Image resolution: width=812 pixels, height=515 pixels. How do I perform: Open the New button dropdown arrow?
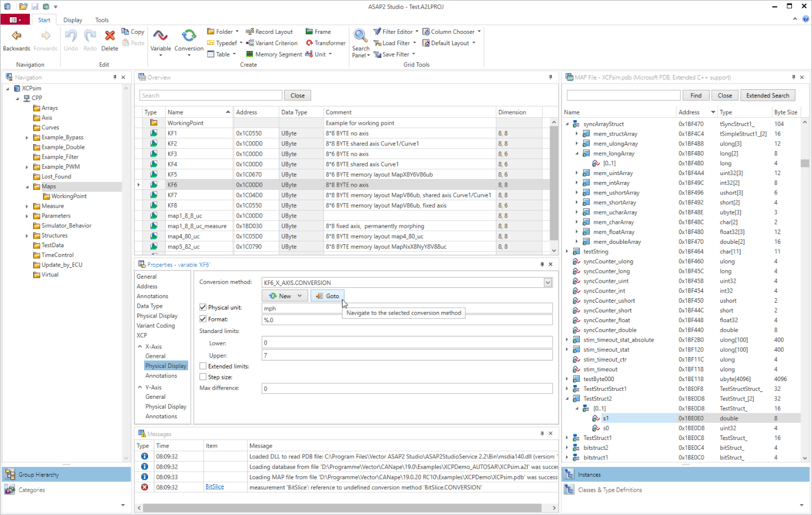point(300,296)
